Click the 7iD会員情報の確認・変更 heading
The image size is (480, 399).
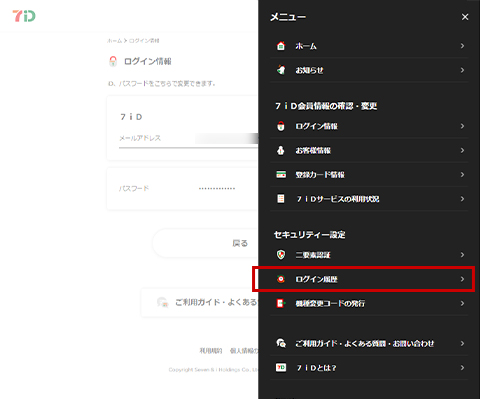326,106
